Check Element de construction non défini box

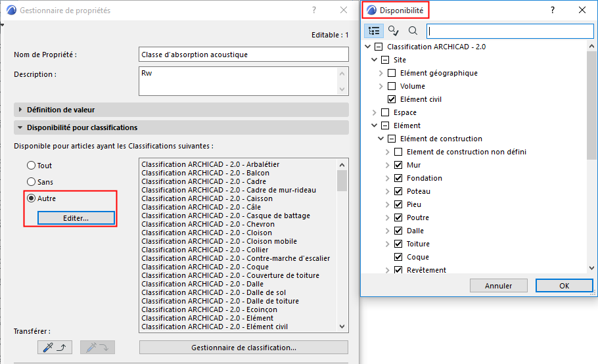coord(398,152)
